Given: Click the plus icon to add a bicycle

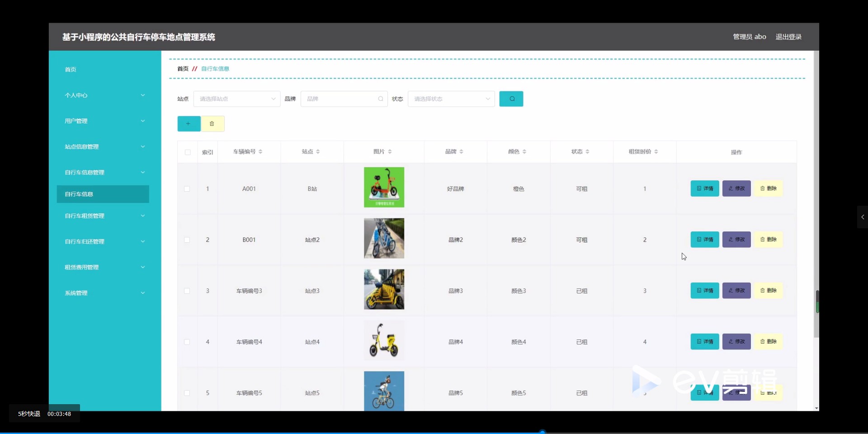Looking at the screenshot, I should [x=189, y=123].
